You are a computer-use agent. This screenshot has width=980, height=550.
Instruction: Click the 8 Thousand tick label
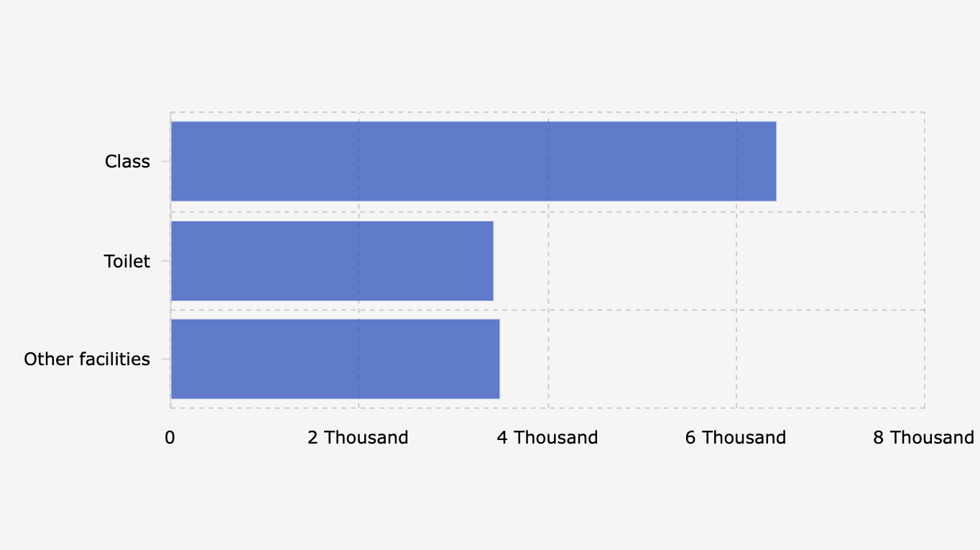pyautogui.click(x=923, y=438)
